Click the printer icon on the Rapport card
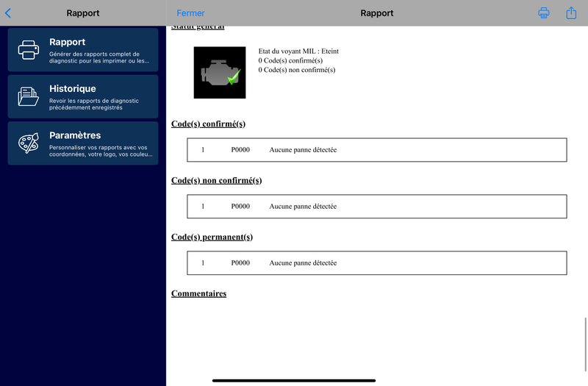Viewport: 588px width, 386px height. coord(29,50)
